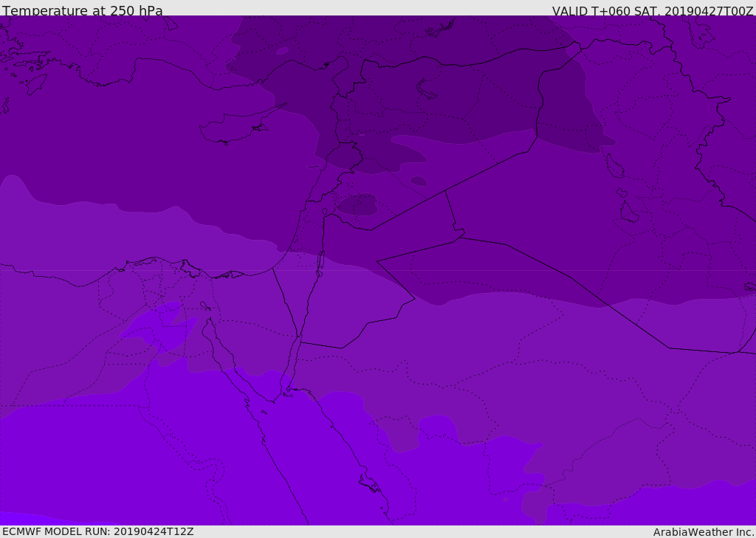Click the VALID T+060 timestamp text
This screenshot has height=538, width=756.
(653, 11)
